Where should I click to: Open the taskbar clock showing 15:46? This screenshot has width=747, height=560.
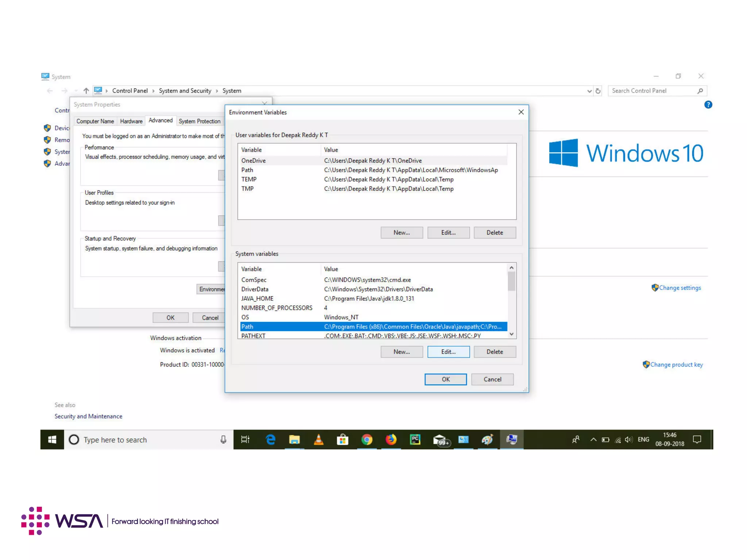(670, 440)
